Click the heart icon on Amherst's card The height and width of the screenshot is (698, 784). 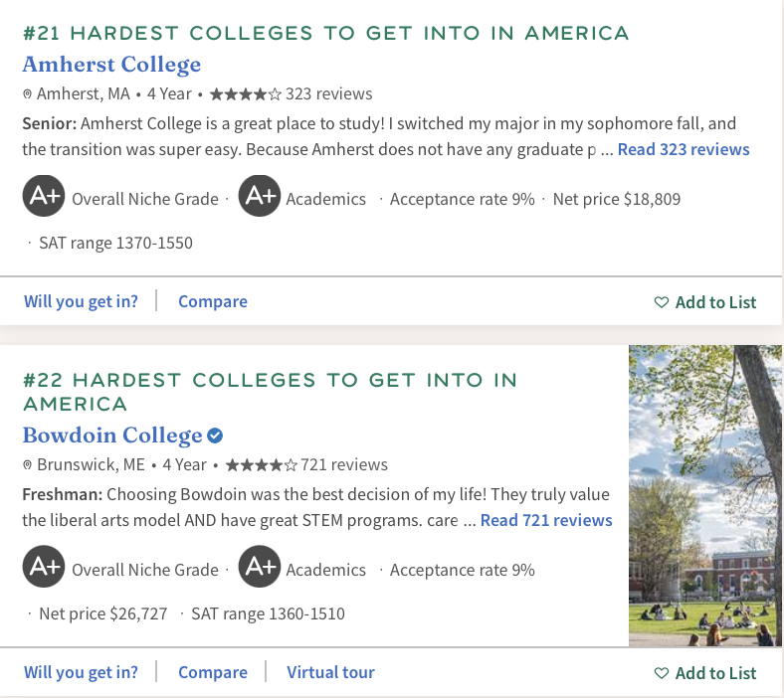[x=661, y=302]
